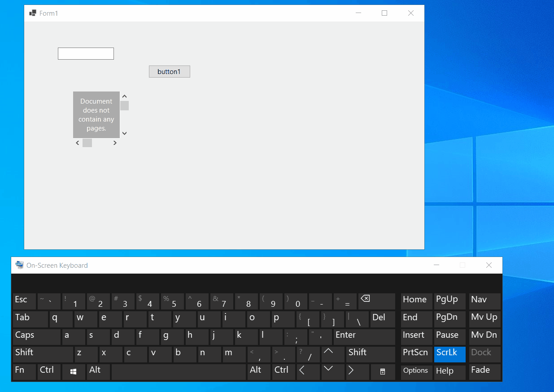The image size is (554, 392).
Task: Click the Enter key
Action: point(364,337)
